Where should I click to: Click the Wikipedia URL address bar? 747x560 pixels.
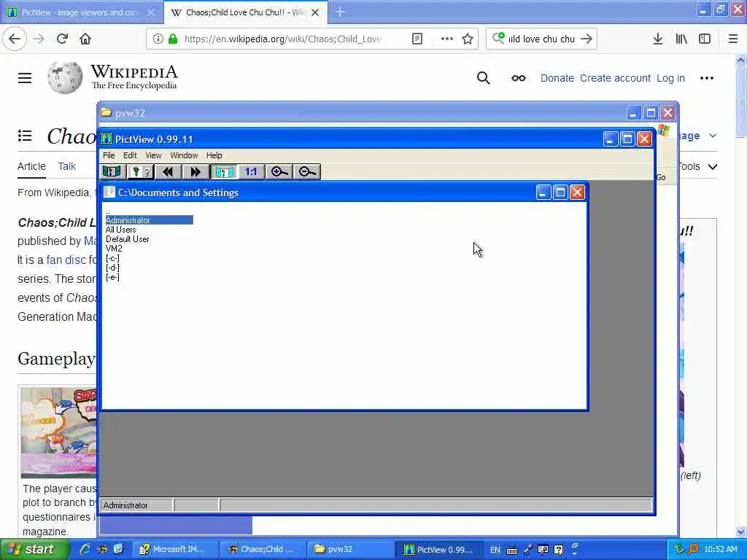pyautogui.click(x=282, y=39)
